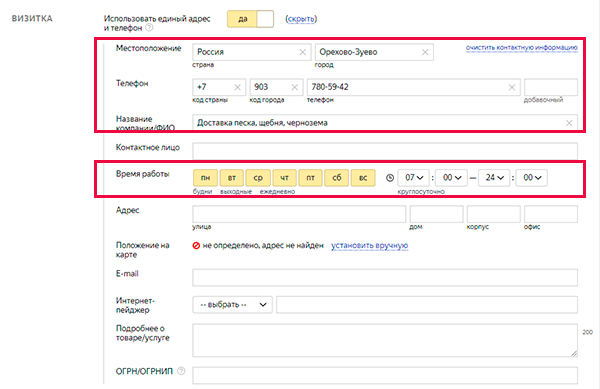Open the start minutes dropdown

click(452, 178)
